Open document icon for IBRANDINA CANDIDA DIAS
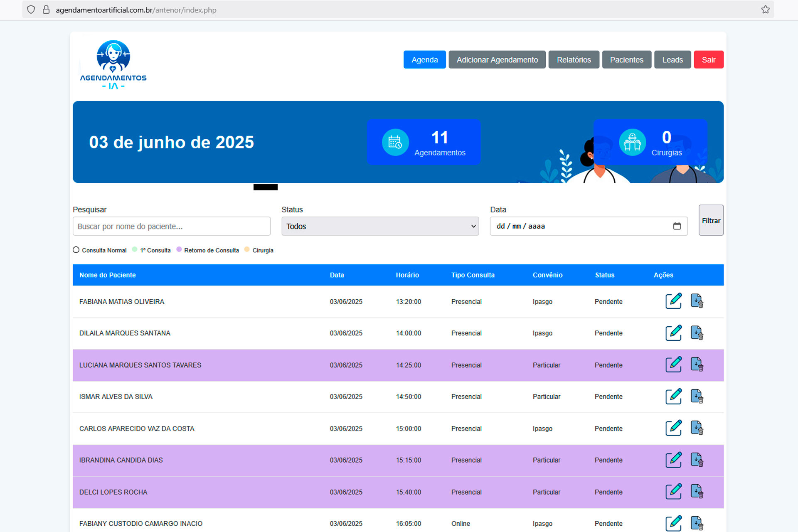This screenshot has height=532, width=798. point(697,460)
